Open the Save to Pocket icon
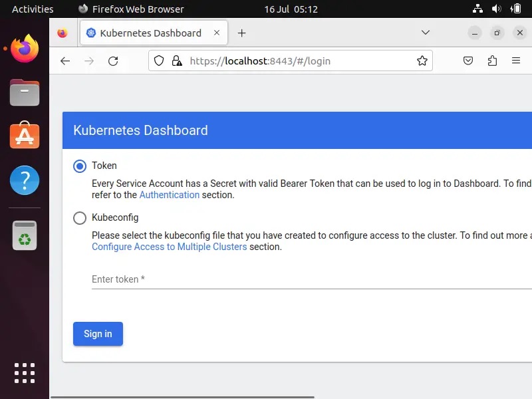The height and width of the screenshot is (399, 532). tap(468, 61)
